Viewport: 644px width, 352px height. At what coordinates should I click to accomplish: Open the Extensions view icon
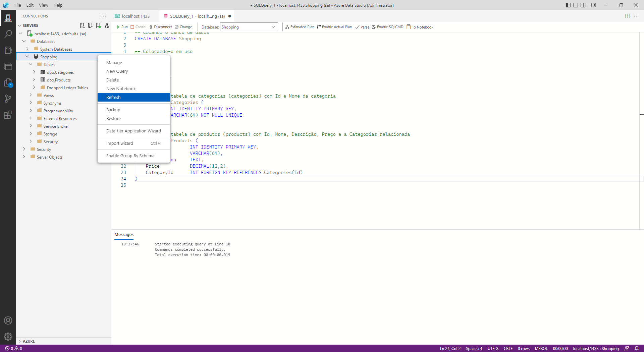[8, 115]
